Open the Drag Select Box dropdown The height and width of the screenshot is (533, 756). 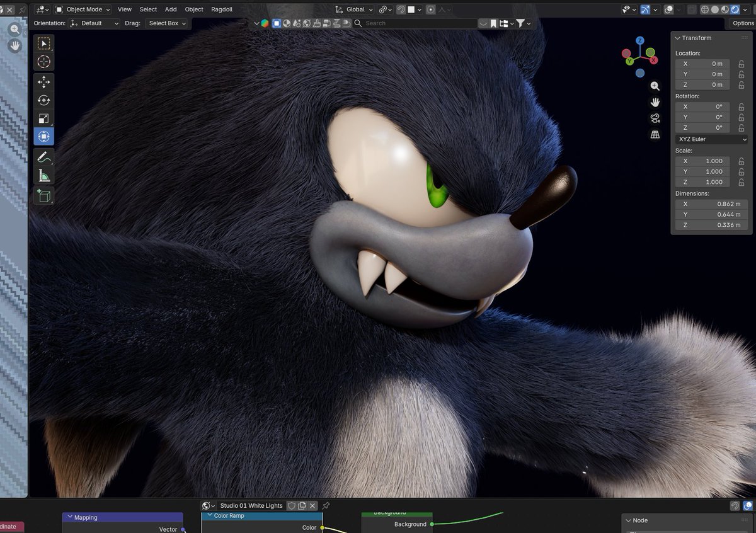[167, 23]
